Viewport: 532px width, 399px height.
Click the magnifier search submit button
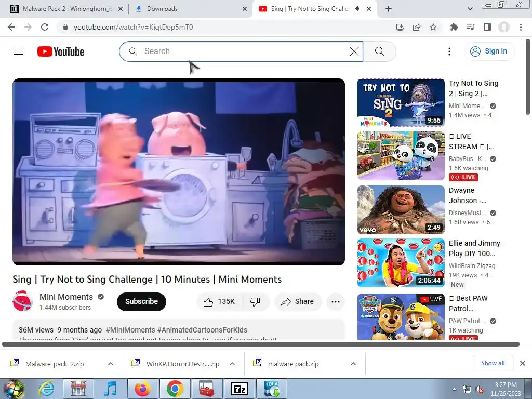click(x=380, y=51)
